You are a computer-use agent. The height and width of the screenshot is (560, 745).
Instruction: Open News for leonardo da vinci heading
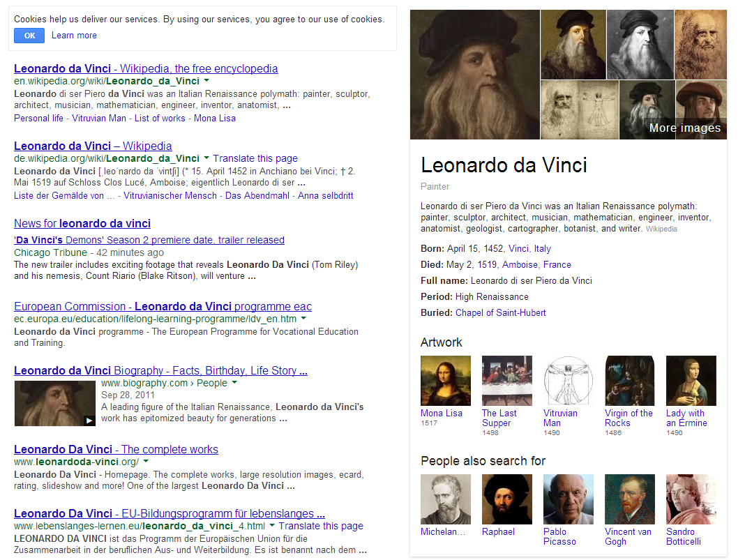82,223
